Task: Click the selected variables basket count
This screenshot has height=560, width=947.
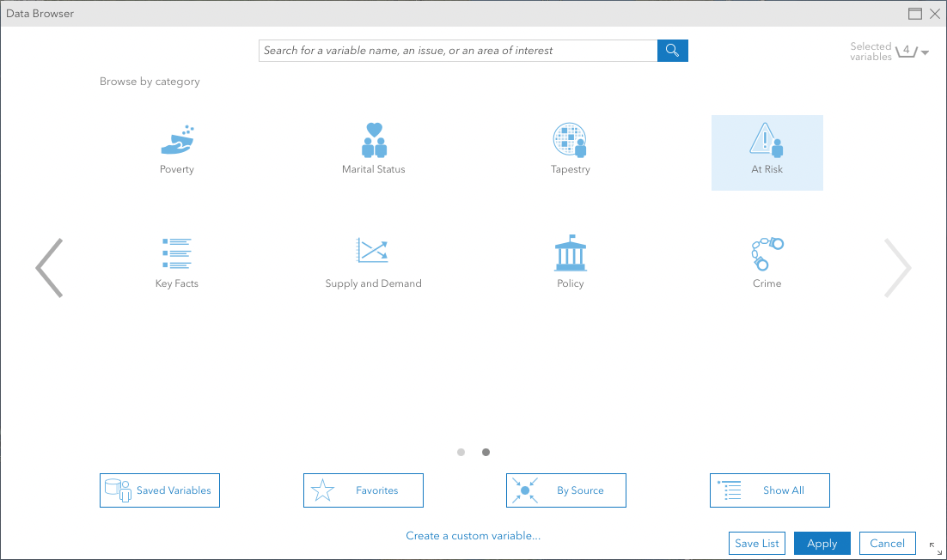Action: pos(907,51)
